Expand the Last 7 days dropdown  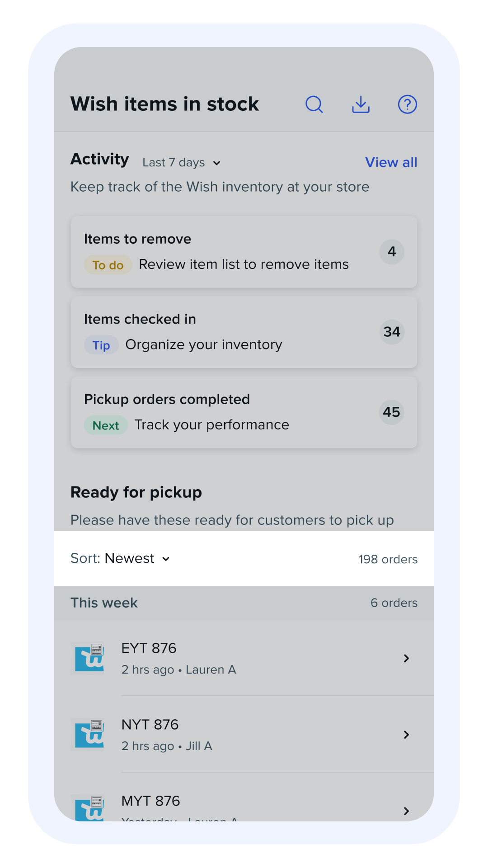(x=182, y=163)
